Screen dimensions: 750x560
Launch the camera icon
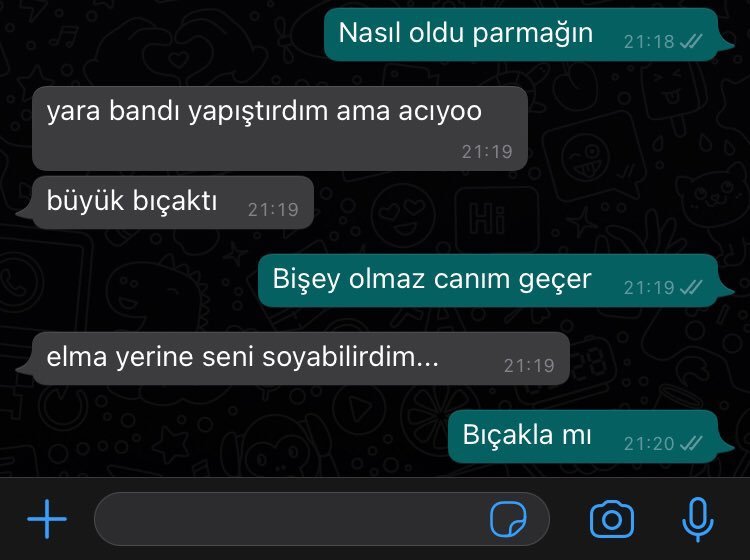(x=612, y=519)
